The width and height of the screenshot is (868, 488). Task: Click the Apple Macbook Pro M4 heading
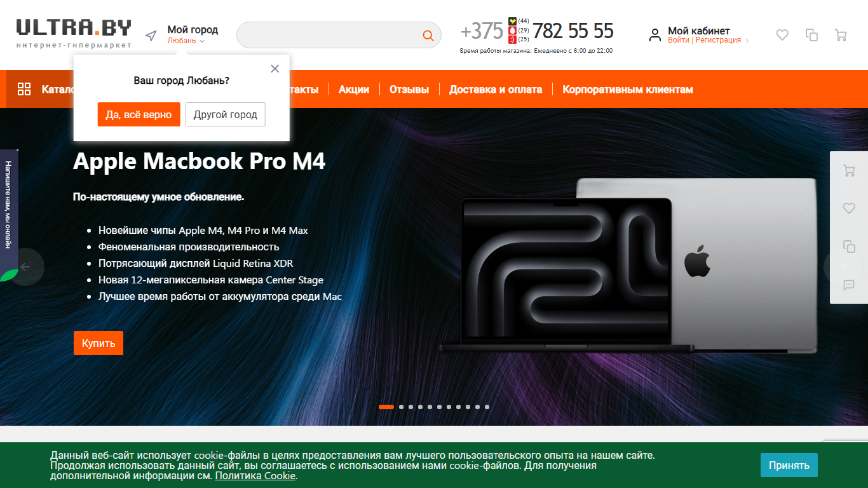(x=200, y=161)
